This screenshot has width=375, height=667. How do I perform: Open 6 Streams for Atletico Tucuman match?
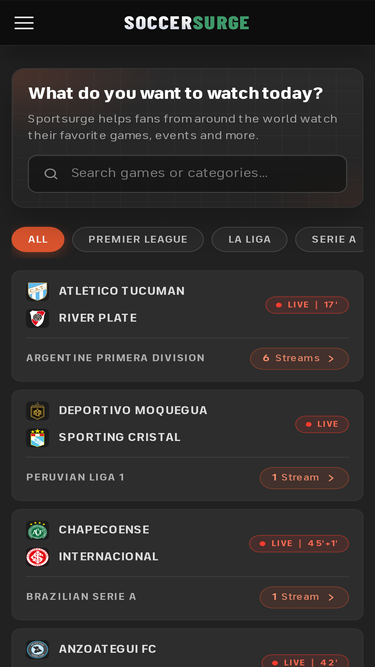coord(299,359)
